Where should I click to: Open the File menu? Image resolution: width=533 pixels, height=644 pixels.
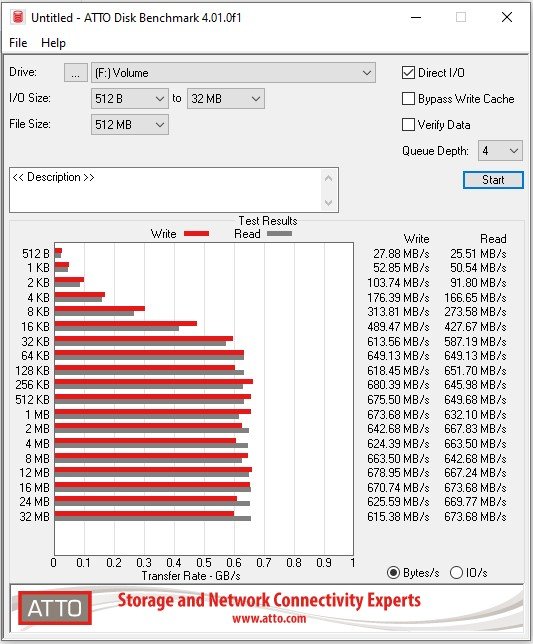coord(18,43)
